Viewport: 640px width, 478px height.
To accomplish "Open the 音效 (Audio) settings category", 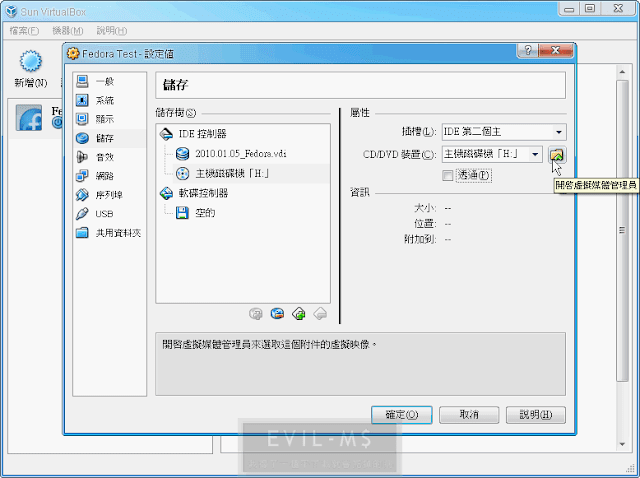I will [109, 157].
